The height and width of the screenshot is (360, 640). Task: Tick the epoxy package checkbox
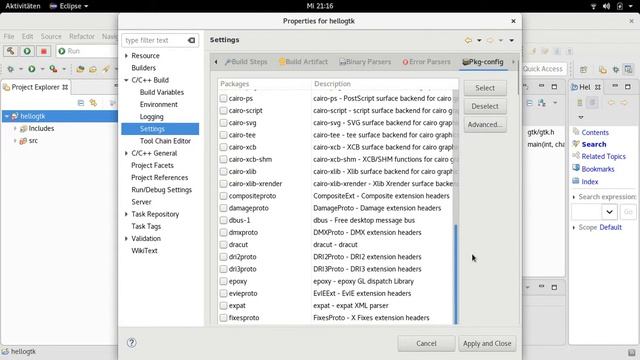click(x=223, y=281)
